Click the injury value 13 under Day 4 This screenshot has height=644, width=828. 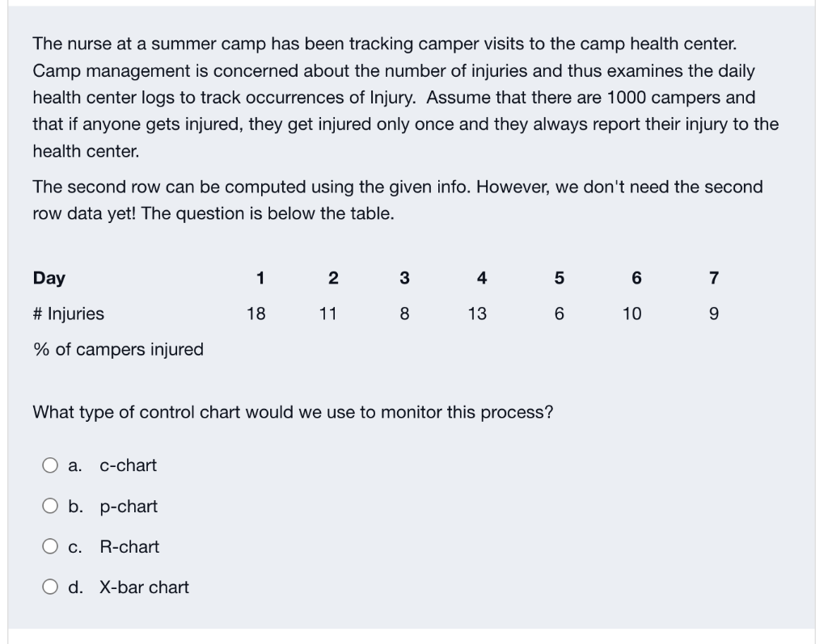click(477, 314)
